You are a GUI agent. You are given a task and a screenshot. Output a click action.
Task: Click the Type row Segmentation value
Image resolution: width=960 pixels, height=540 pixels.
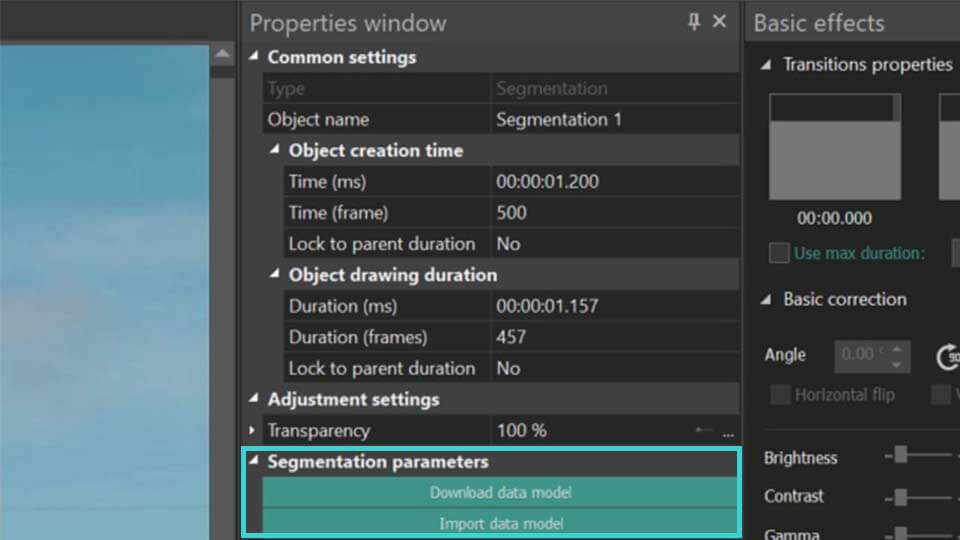(x=615, y=89)
